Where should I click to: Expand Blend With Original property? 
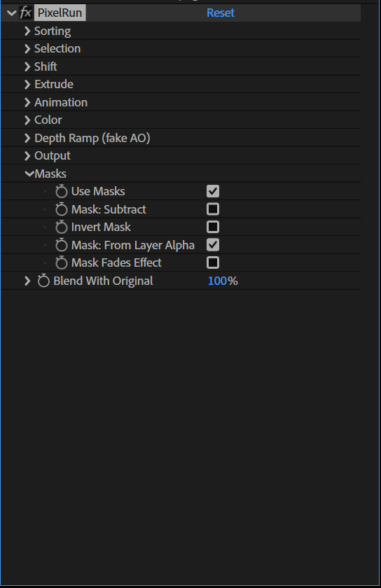(27, 281)
